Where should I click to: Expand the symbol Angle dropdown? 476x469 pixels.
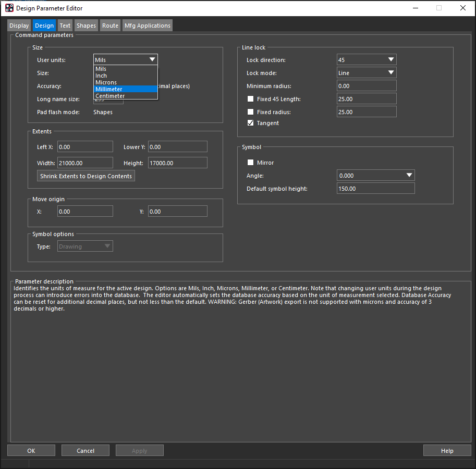(x=375, y=175)
